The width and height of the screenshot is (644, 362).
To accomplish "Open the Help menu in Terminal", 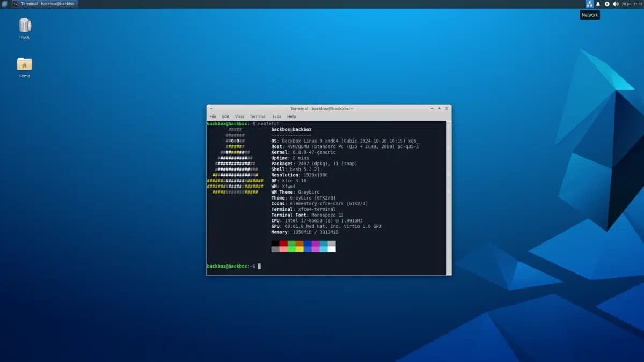I will pos(291,116).
